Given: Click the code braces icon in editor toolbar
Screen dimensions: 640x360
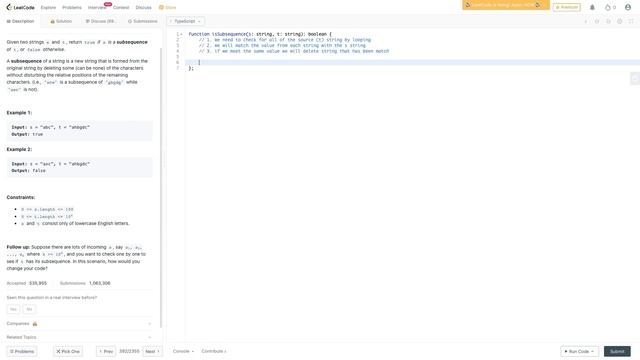Looking at the screenshot, I should 597,21.
